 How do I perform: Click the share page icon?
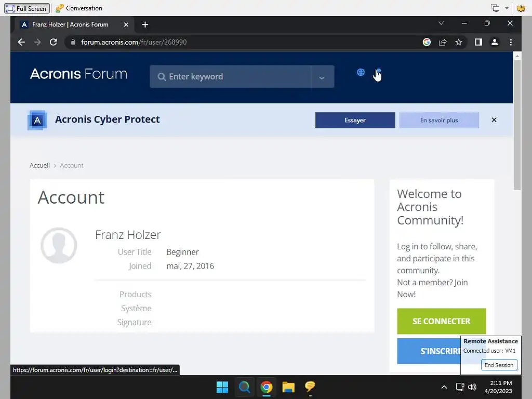coord(443,42)
